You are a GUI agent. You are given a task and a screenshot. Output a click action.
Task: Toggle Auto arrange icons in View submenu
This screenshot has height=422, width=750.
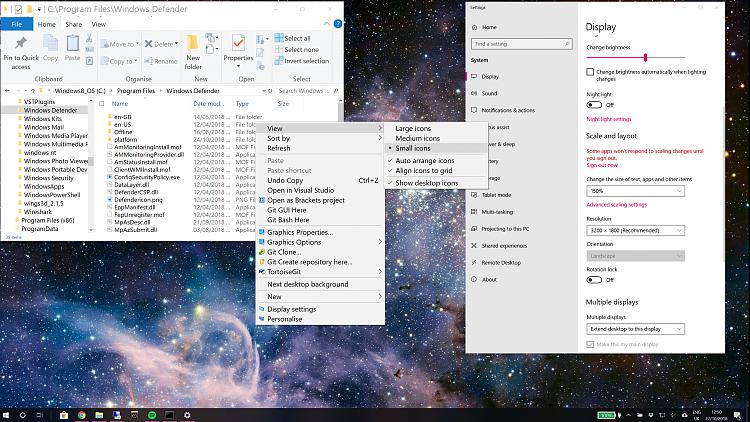click(425, 161)
